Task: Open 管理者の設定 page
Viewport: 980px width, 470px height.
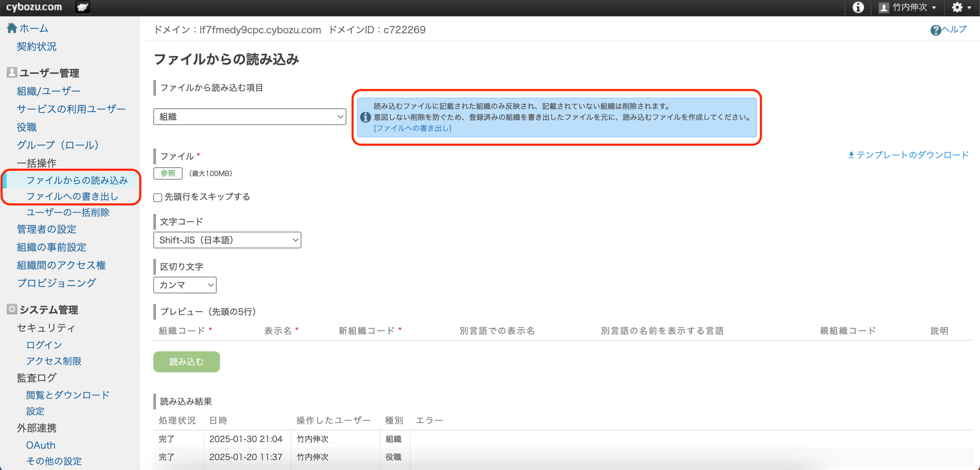Action: 46,229
